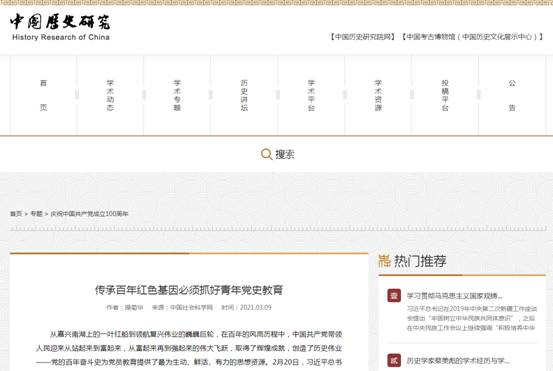Open recommended article 学习贯彻马克思主义国家观
553x371 pixels.
click(455, 296)
